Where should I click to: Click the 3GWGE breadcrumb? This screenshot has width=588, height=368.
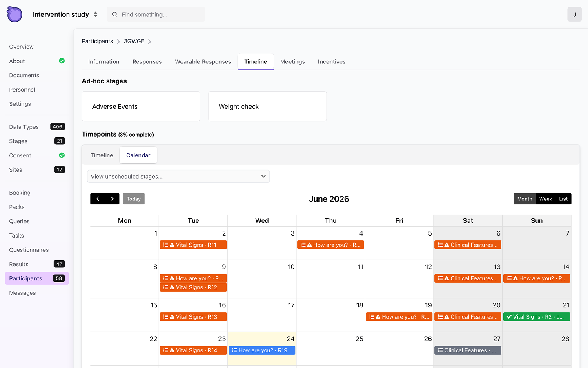click(134, 41)
